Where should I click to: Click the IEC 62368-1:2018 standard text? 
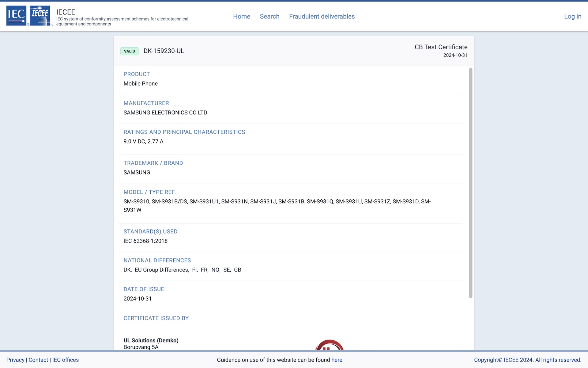coord(145,241)
